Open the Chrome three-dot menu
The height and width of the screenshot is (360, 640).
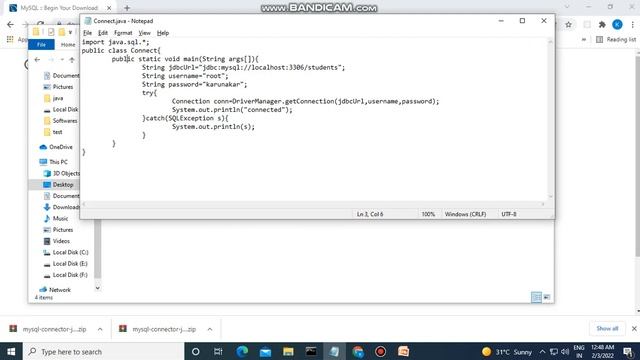(633, 24)
